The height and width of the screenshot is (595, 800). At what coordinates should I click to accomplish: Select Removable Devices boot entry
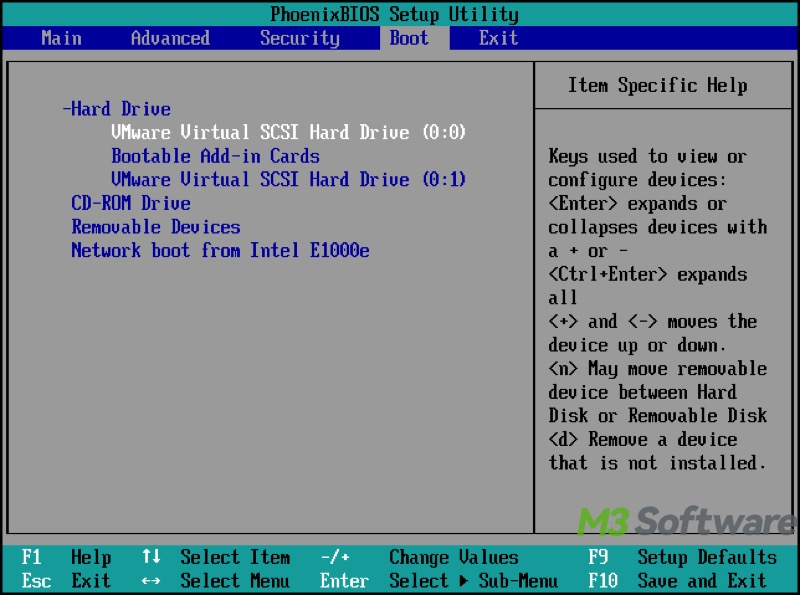(x=155, y=227)
